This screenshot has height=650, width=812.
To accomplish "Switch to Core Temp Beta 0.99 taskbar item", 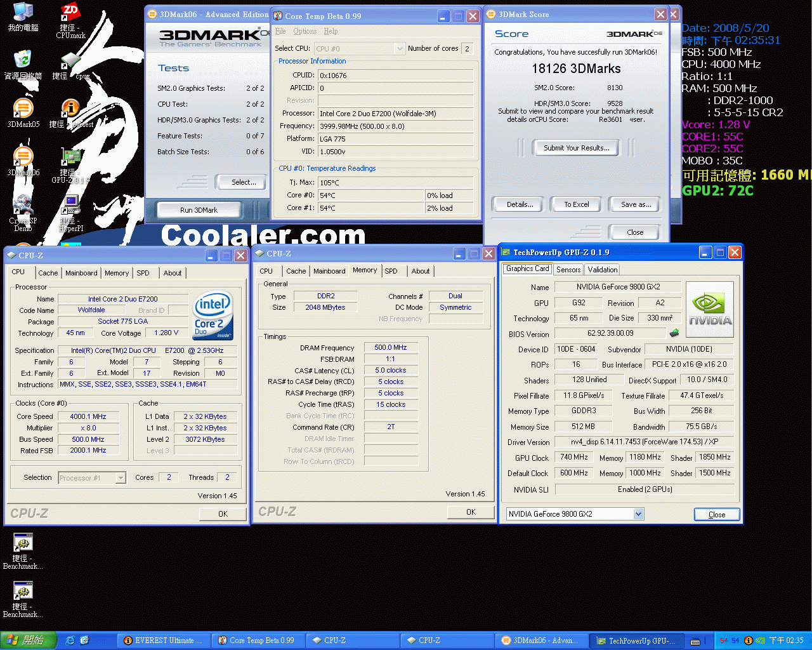I will click(258, 640).
